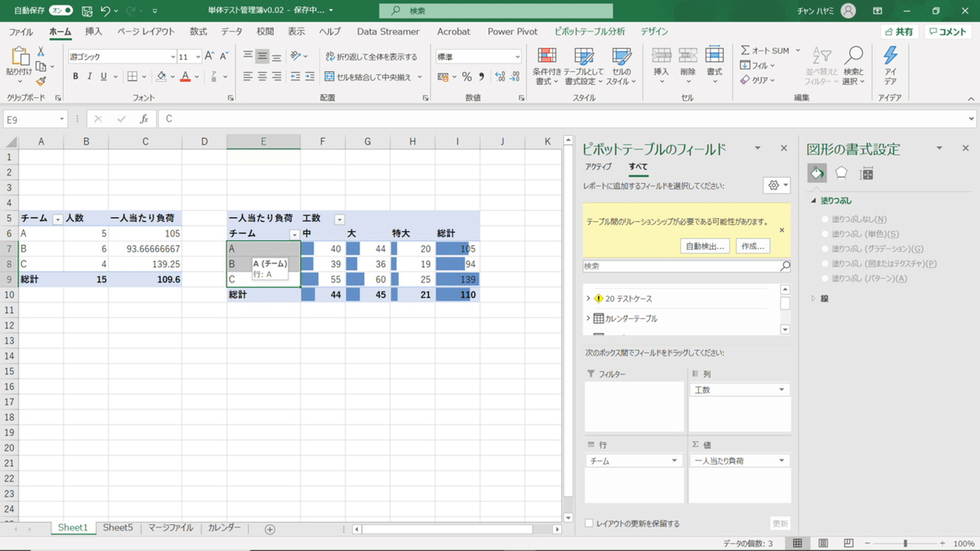Image resolution: width=980 pixels, height=551 pixels.
Task: Switch to マージファイル sheet tab
Action: [171, 528]
